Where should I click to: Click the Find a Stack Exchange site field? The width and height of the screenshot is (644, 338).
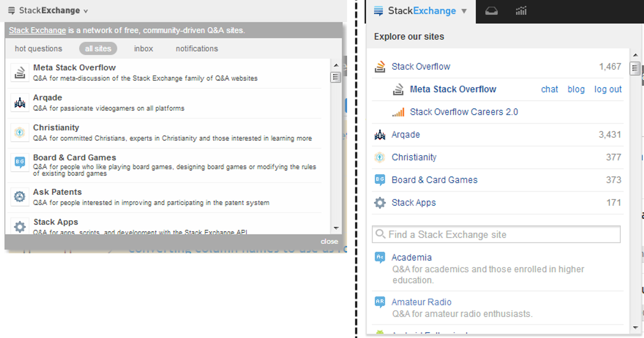pos(496,234)
